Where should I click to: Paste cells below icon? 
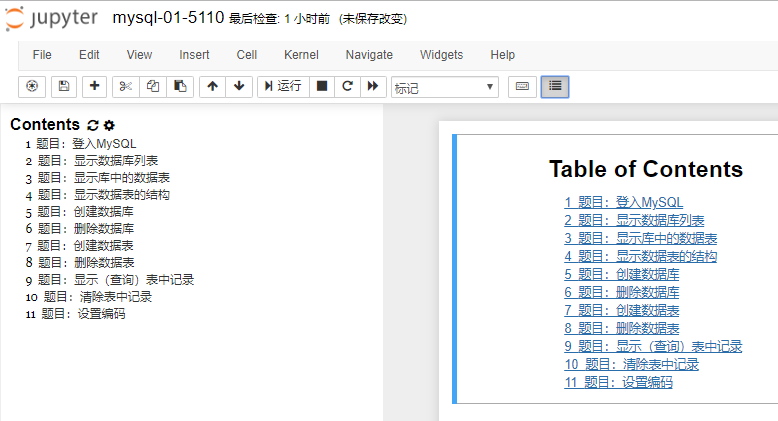pyautogui.click(x=180, y=86)
